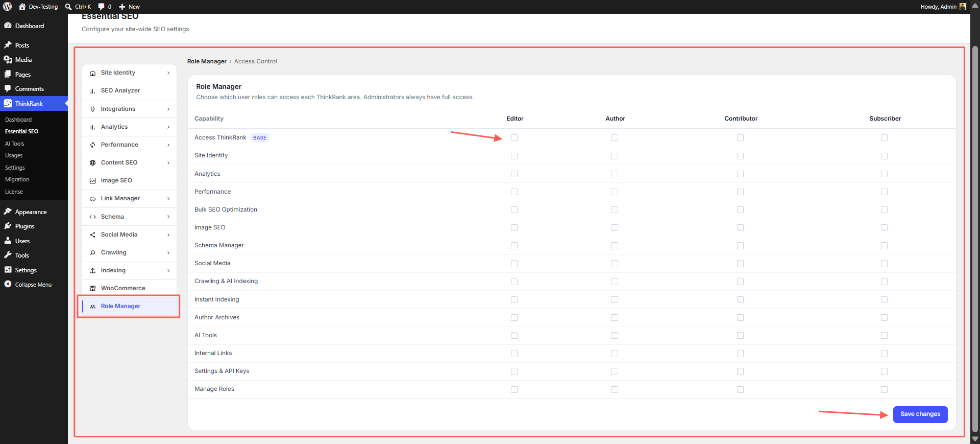Click the Editor column header

pos(515,119)
